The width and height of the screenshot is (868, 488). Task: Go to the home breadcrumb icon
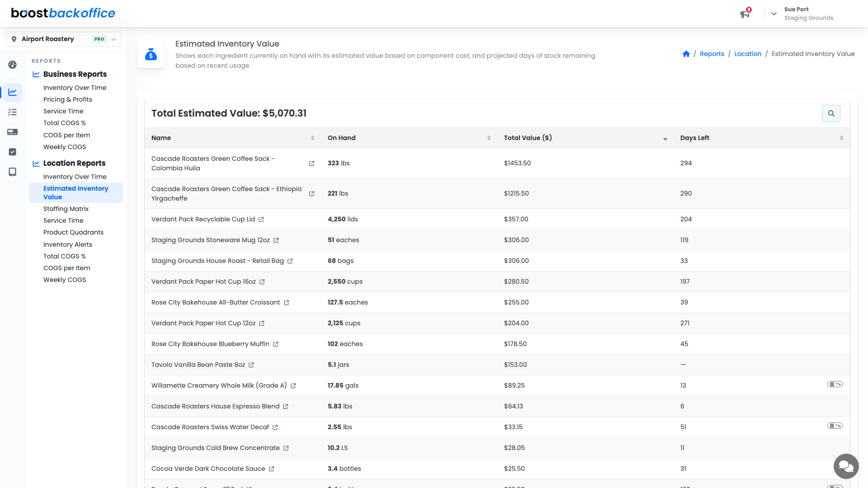click(x=686, y=54)
